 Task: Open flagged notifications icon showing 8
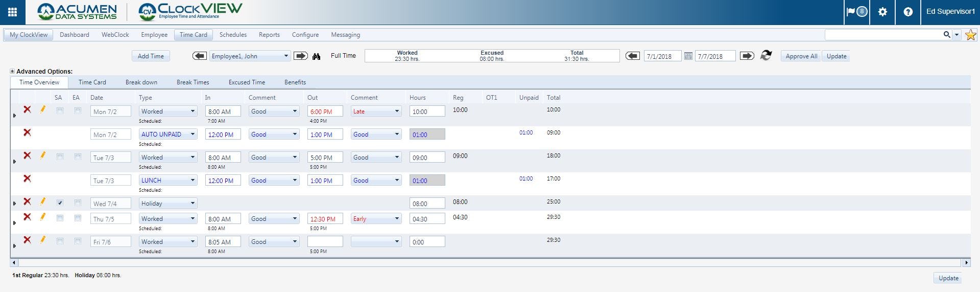coord(857,12)
